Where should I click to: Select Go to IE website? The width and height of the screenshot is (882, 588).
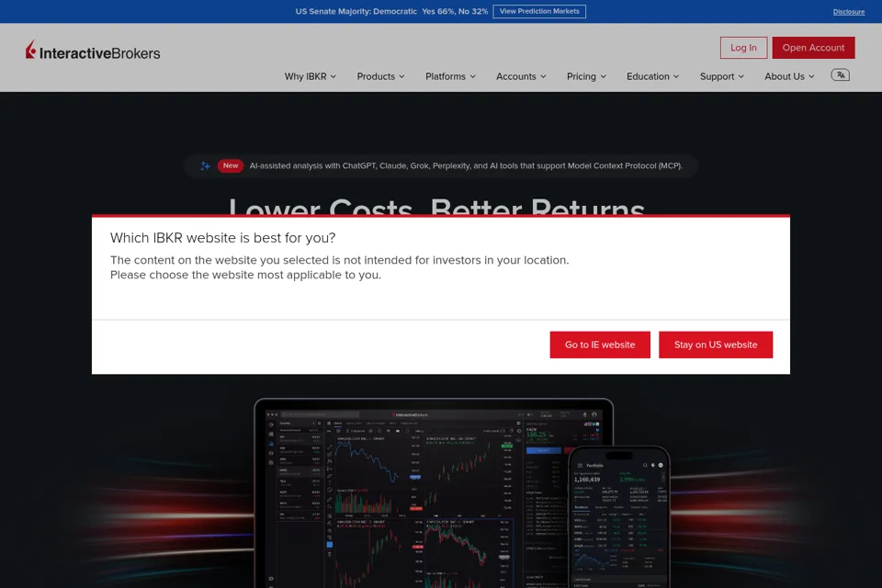[x=600, y=345]
